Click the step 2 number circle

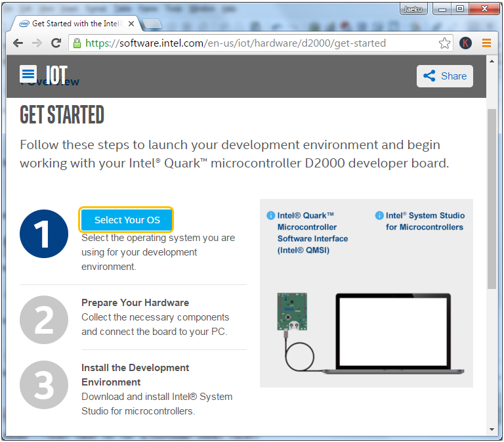(44, 320)
